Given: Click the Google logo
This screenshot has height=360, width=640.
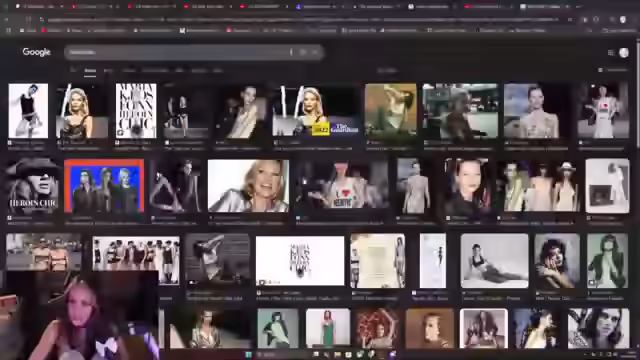Looking at the screenshot, I should [x=36, y=52].
